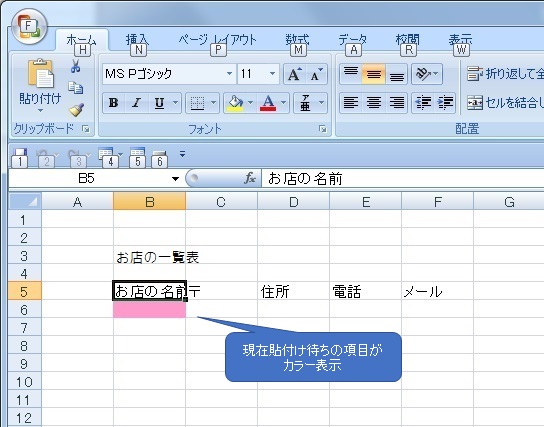
Task: Toggle Bold formatting
Action: pyautogui.click(x=113, y=103)
